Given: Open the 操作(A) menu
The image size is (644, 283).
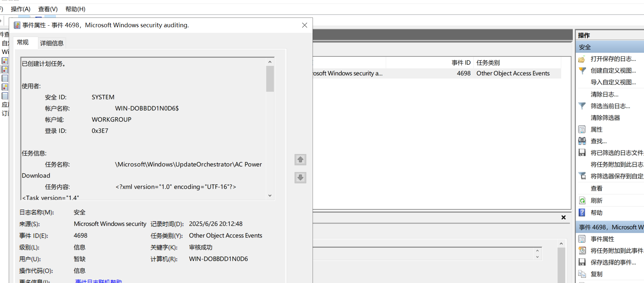Looking at the screenshot, I should coord(20,9).
